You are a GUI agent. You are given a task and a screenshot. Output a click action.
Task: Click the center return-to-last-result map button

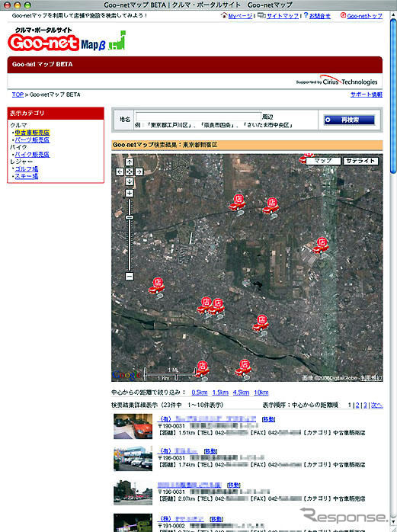tap(130, 172)
